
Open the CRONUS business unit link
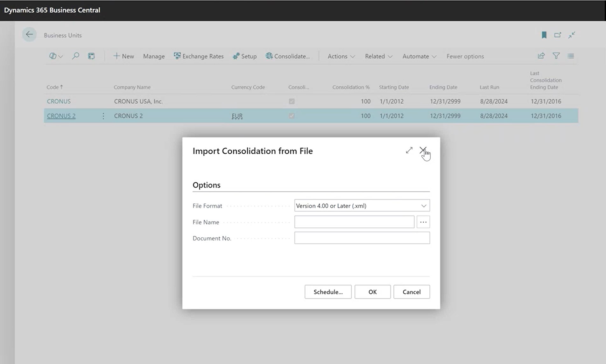pyautogui.click(x=59, y=101)
